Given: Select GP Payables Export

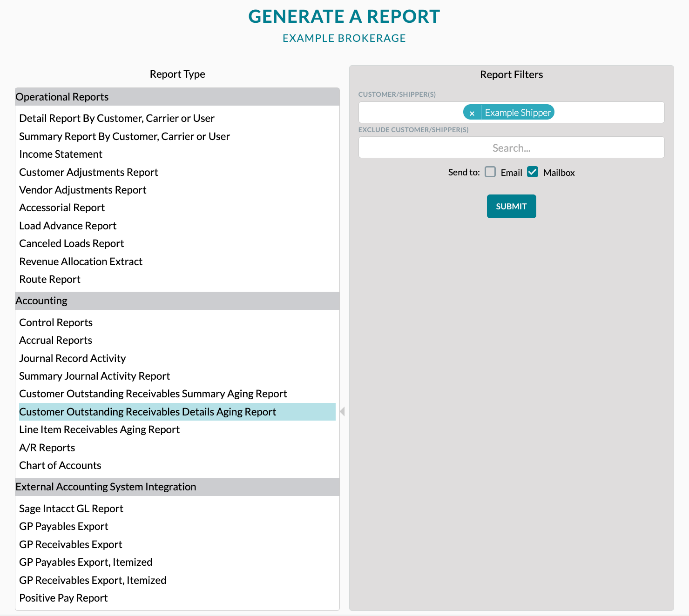Looking at the screenshot, I should pyautogui.click(x=64, y=526).
